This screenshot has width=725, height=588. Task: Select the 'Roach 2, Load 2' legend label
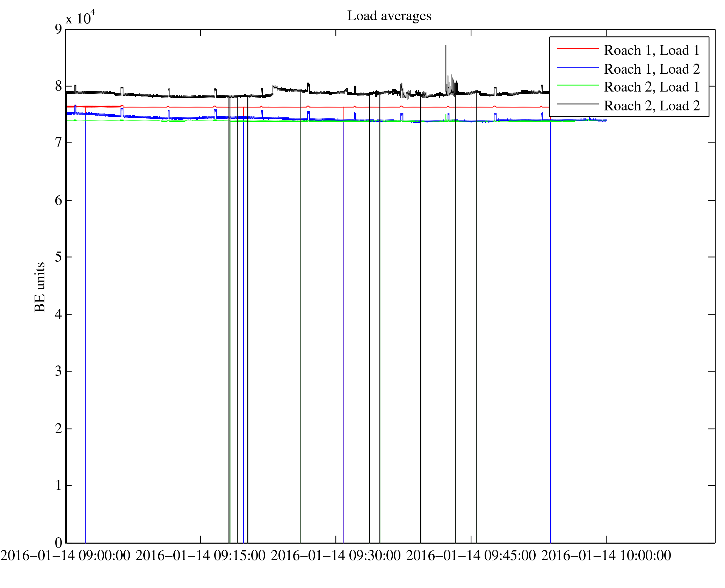click(x=652, y=106)
